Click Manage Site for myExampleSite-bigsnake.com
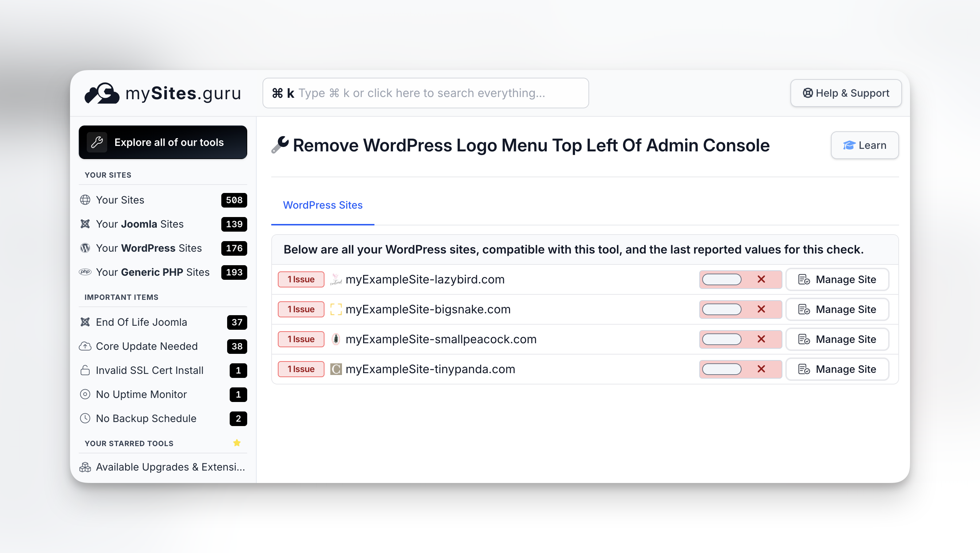 837,309
